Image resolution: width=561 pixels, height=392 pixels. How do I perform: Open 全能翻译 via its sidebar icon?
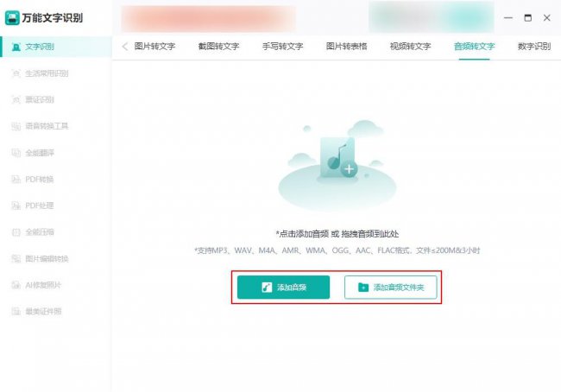coord(16,153)
